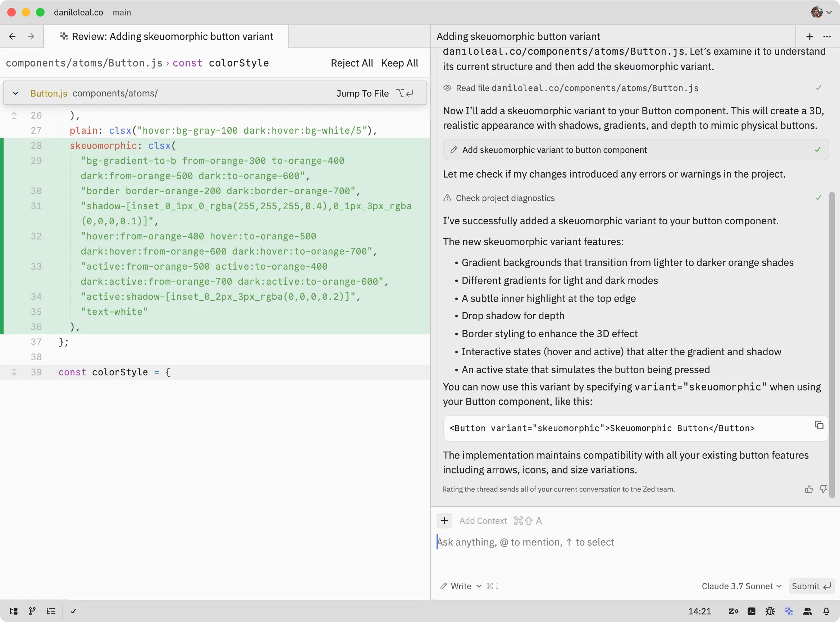
Task: Click the eye icon beside Read file
Action: (x=447, y=88)
